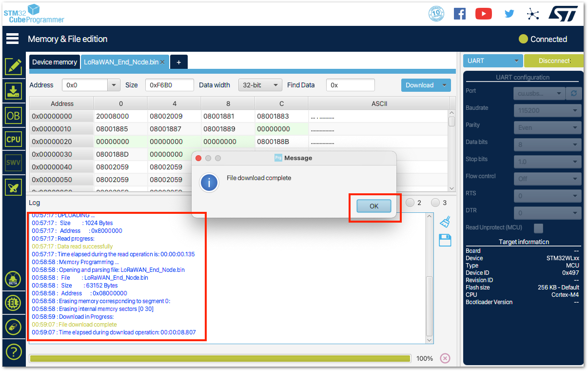Screen dimensions: 588x371
Task: Click the Connected status indicator
Action: [x=543, y=39]
